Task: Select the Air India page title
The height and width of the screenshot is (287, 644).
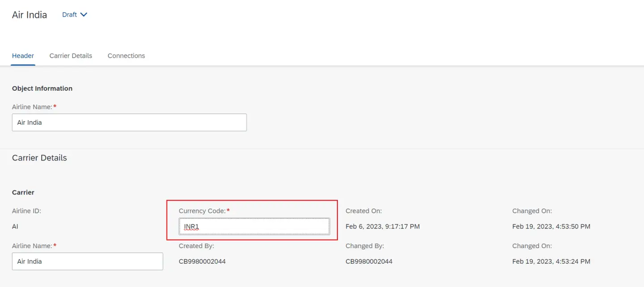Action: [x=30, y=15]
